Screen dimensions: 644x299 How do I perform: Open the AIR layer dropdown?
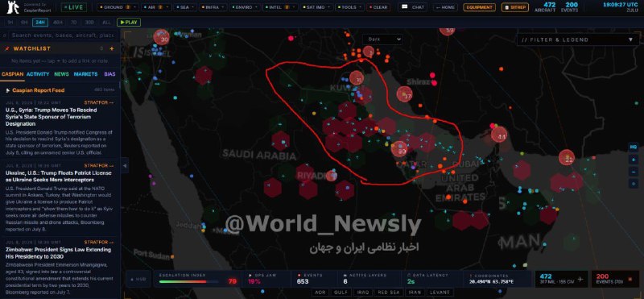pyautogui.click(x=155, y=7)
